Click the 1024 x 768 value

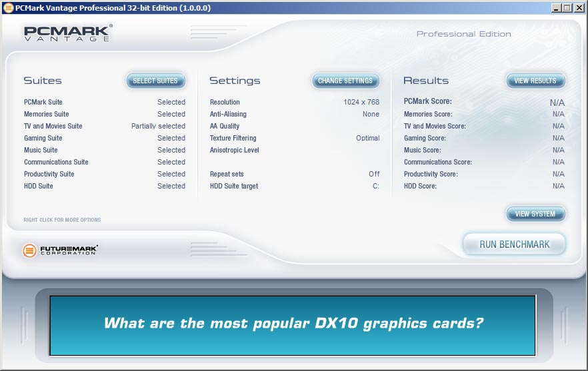click(361, 102)
